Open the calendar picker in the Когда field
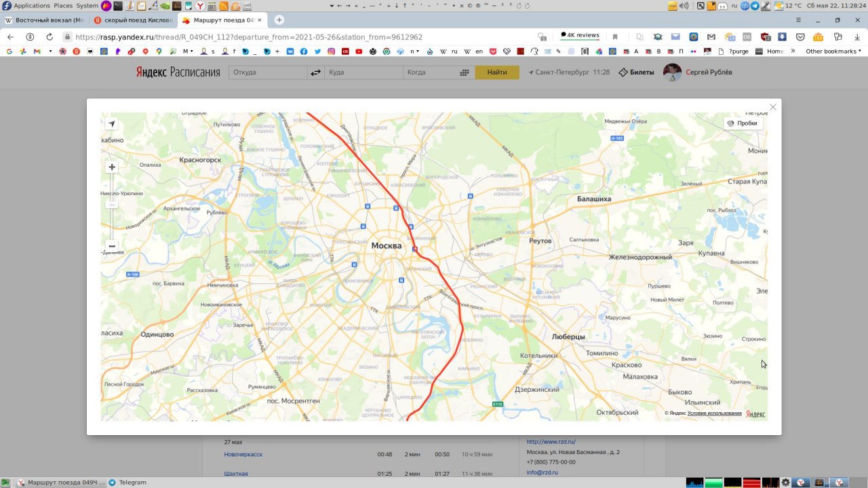This screenshot has height=488, width=868. point(465,73)
